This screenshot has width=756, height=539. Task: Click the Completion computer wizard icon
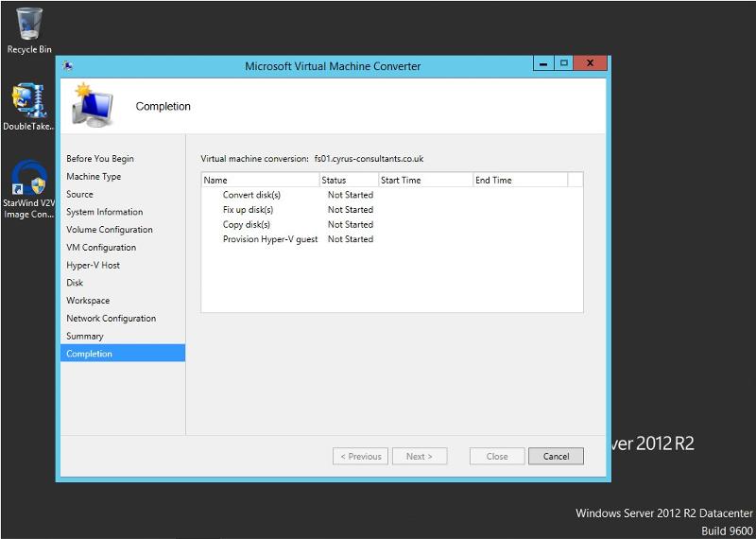(93, 105)
